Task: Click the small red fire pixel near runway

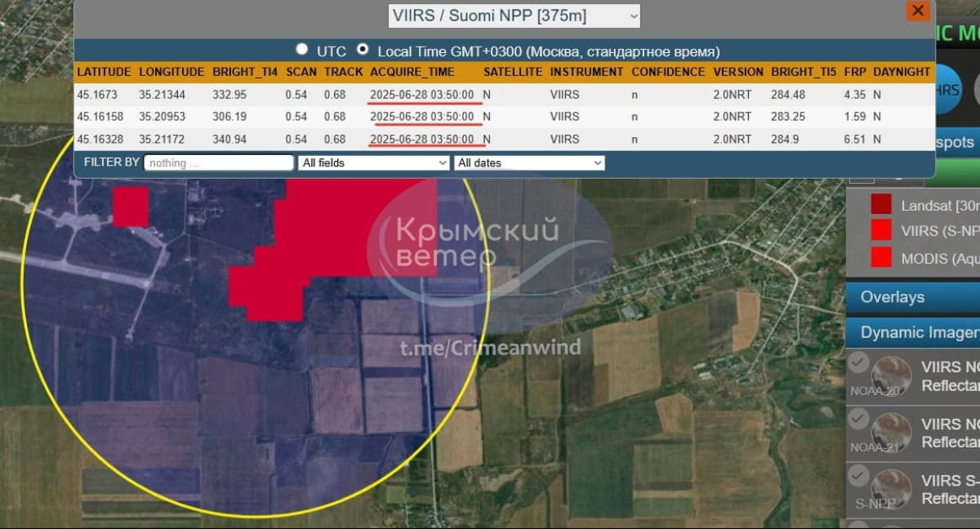Action: (x=130, y=206)
